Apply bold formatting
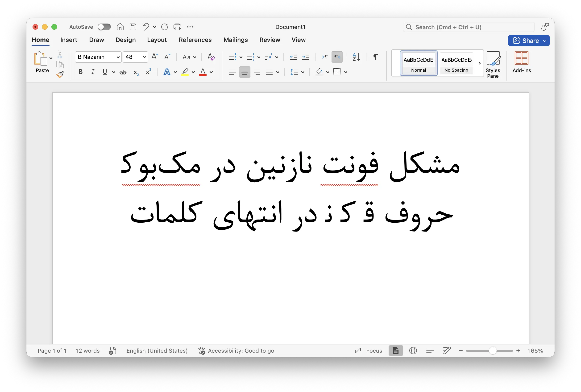Viewport: 581px width, 392px height. click(x=80, y=72)
